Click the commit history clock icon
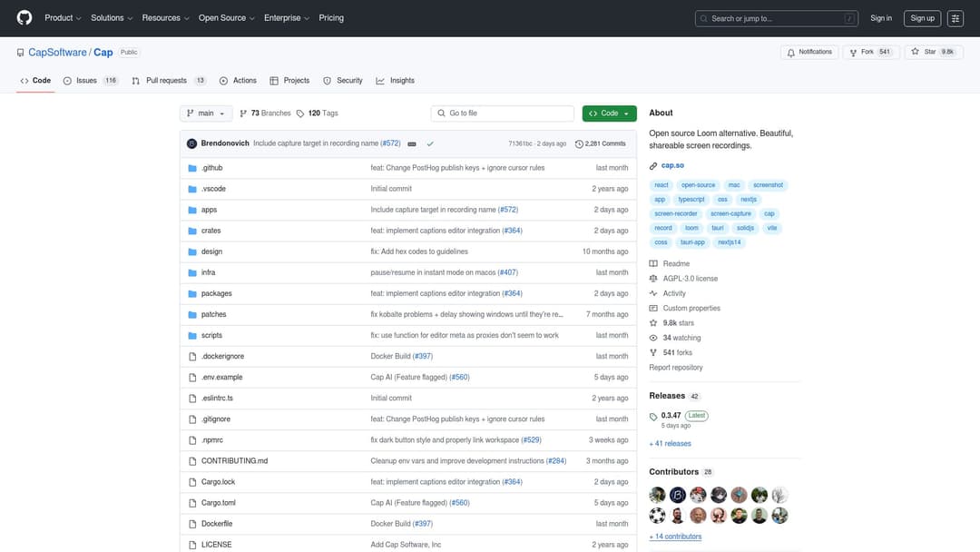This screenshot has width=980, height=552. [x=579, y=143]
